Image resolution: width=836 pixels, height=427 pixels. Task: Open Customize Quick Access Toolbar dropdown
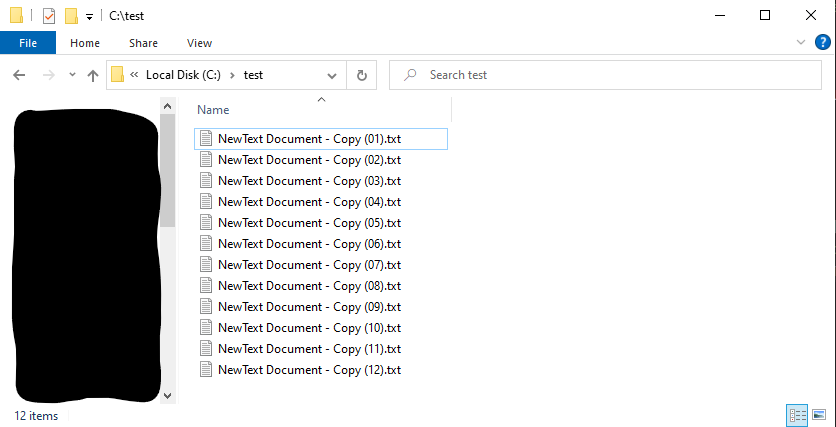click(90, 17)
